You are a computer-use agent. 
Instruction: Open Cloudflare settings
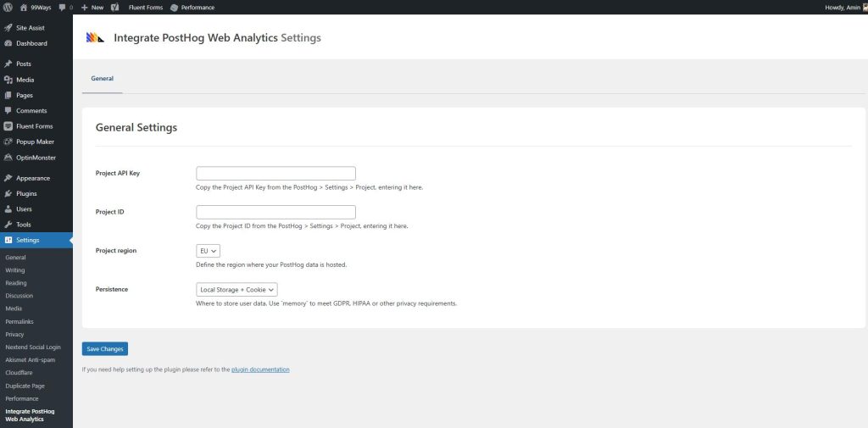point(19,373)
